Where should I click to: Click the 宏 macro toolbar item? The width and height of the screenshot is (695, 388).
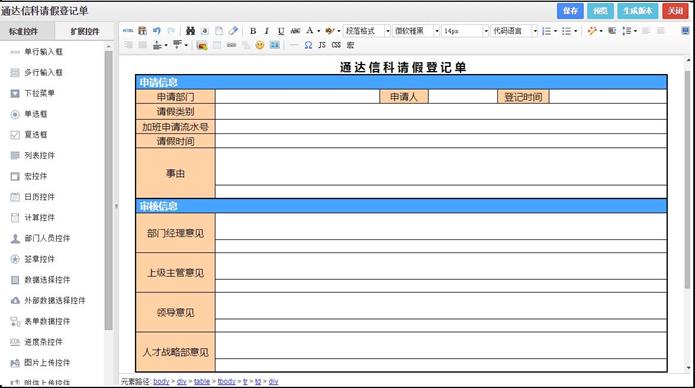(350, 45)
